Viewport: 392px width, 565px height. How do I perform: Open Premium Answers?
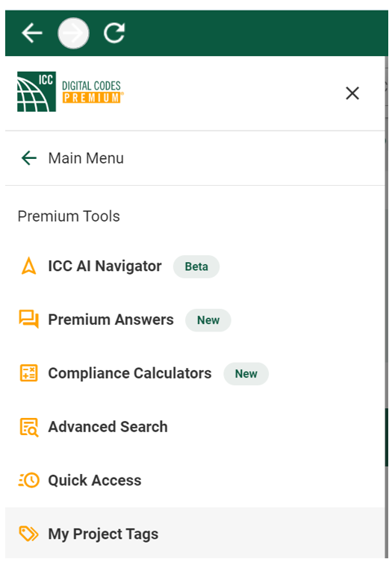click(x=111, y=319)
